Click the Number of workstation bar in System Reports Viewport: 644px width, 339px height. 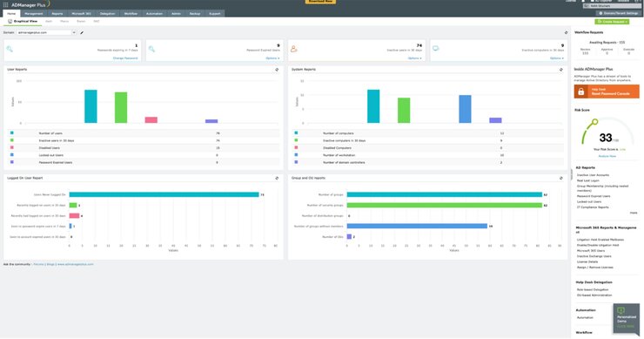click(x=465, y=109)
